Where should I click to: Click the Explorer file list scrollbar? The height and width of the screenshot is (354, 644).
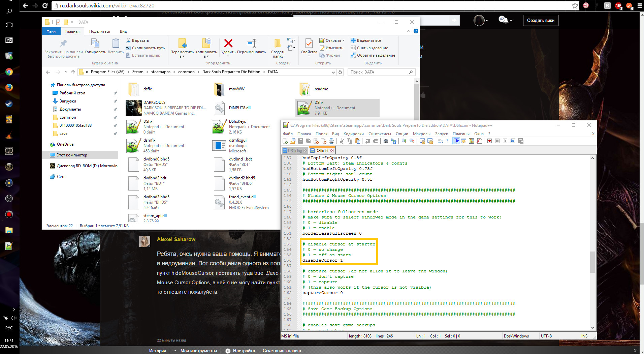417,101
